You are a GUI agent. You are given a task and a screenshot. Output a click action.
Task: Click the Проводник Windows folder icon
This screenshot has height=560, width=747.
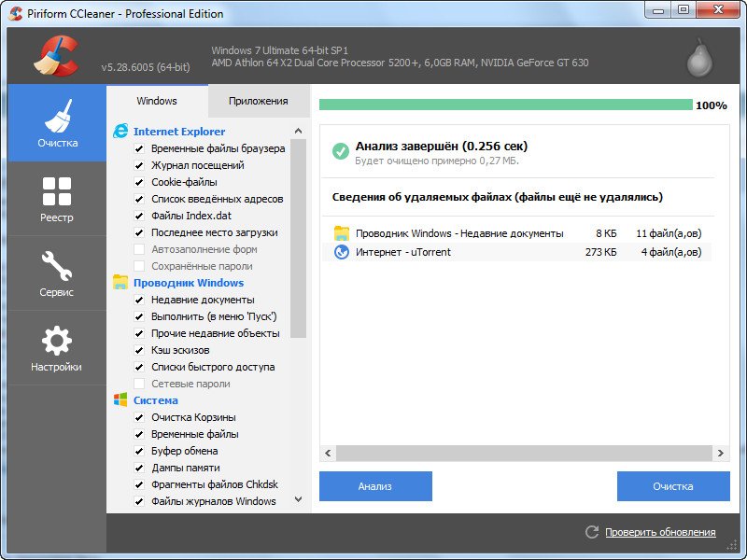(x=120, y=282)
